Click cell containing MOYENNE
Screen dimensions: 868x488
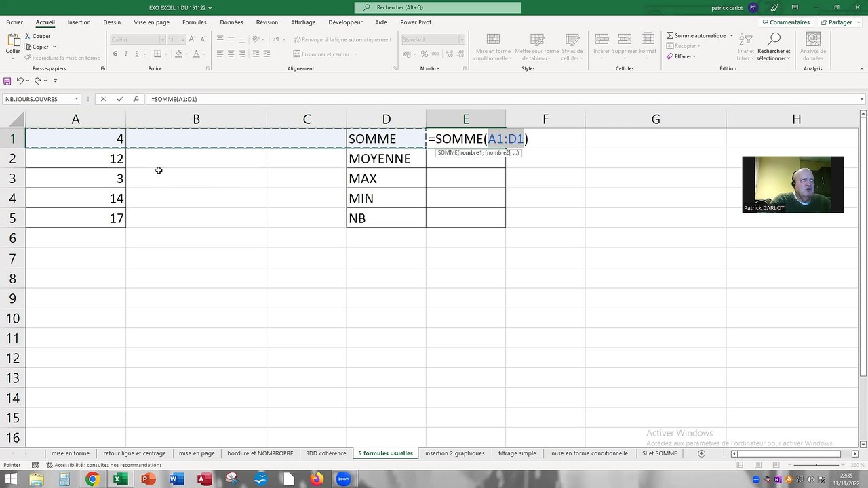386,159
